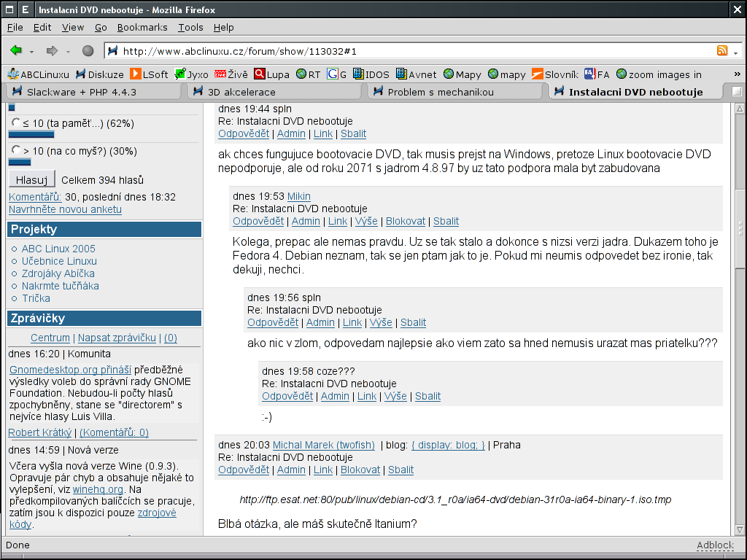This screenshot has width=747, height=560.
Task: Open the LSoft bookmark
Action: 149,74
